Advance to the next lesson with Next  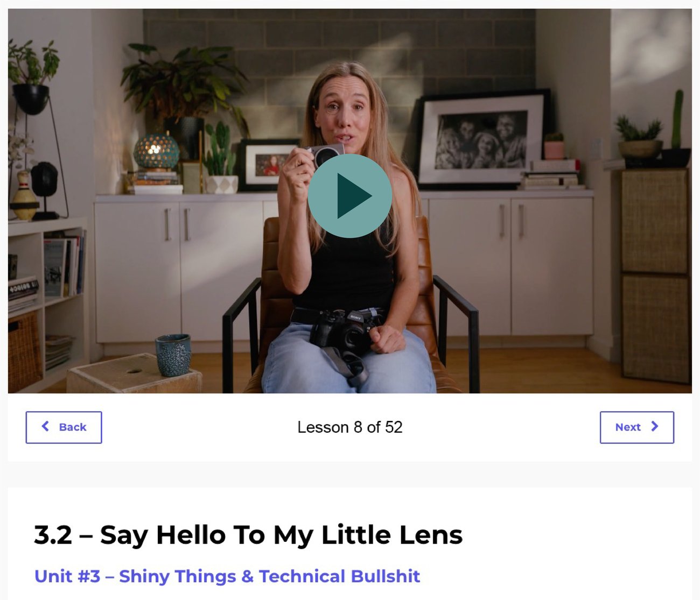[636, 427]
